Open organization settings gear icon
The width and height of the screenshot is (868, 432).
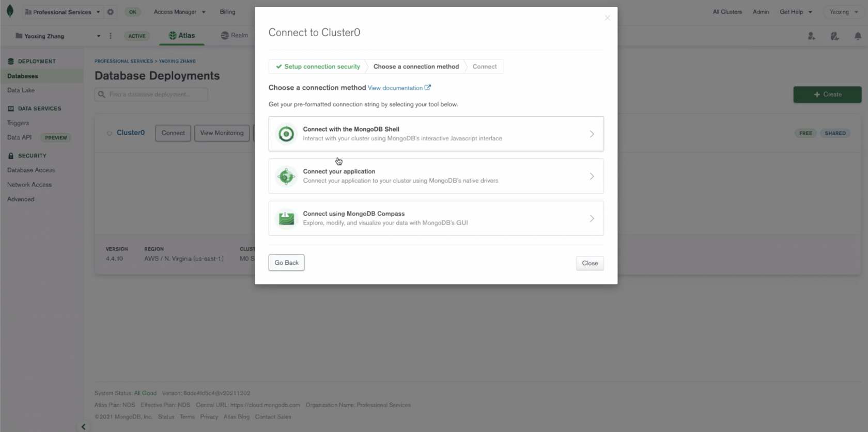110,12
